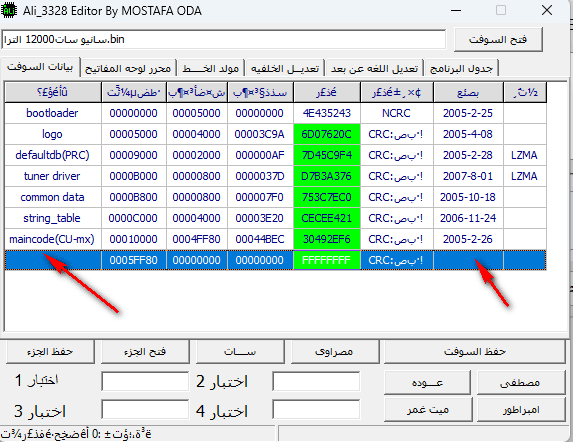Click the اختبار 4 input field
The image size is (573, 442).
[x=316, y=409]
